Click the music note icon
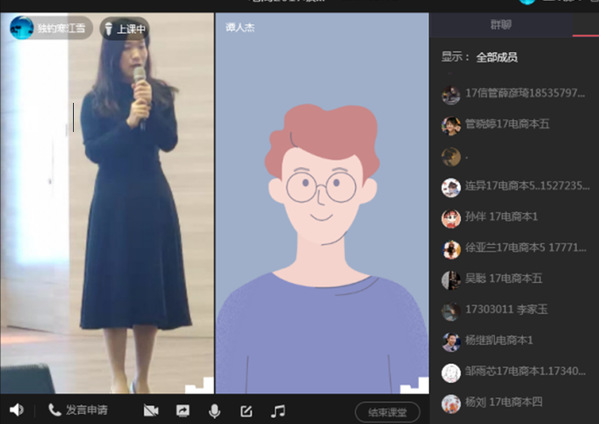This screenshot has height=424, width=599. pos(278,411)
